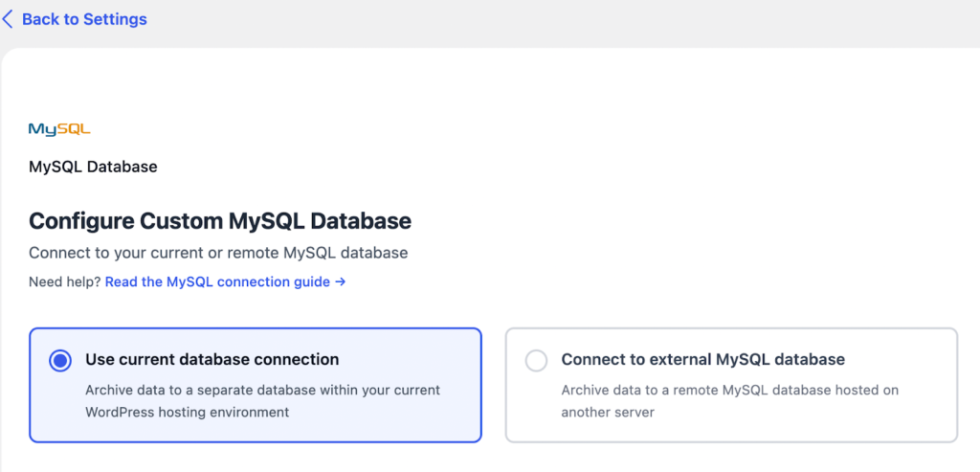Click the "Configure Custom MySQL Database" heading
Screen dimensions: 980x472
(x=220, y=221)
